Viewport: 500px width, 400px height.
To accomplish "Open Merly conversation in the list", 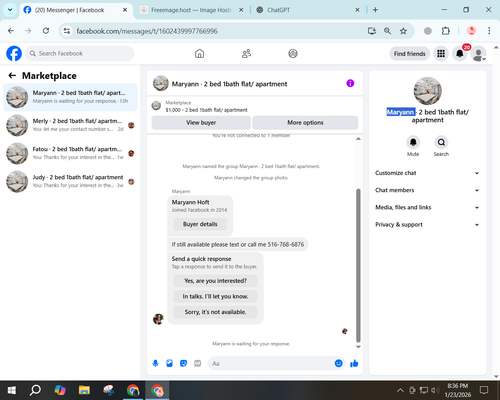I will [x=70, y=125].
